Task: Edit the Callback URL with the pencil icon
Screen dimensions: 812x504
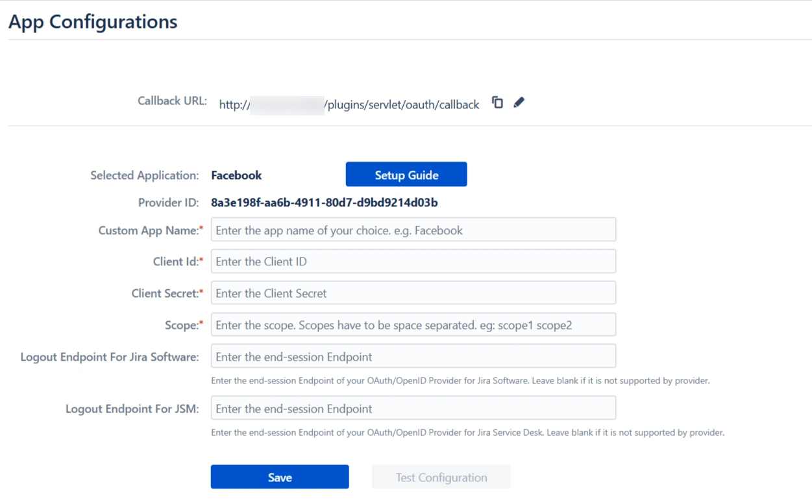Action: point(519,102)
